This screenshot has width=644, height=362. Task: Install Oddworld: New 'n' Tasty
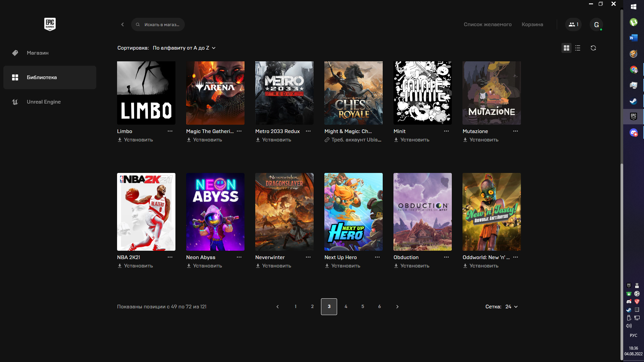(x=481, y=266)
